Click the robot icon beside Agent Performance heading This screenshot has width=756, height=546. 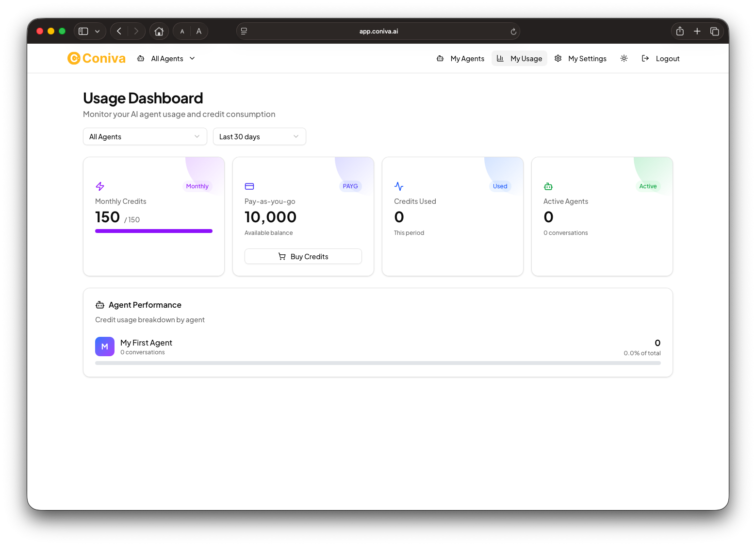(99, 304)
